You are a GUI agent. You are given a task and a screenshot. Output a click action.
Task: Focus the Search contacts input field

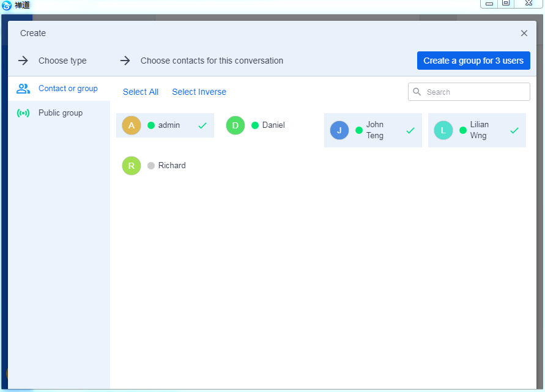coord(475,92)
